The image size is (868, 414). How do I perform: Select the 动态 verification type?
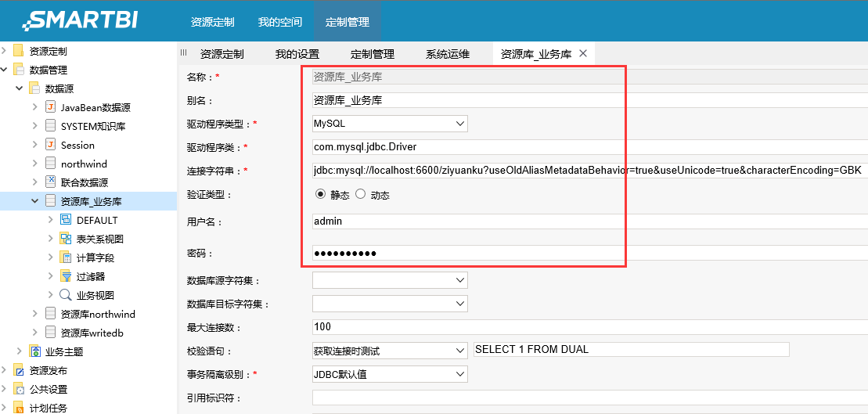tap(360, 194)
